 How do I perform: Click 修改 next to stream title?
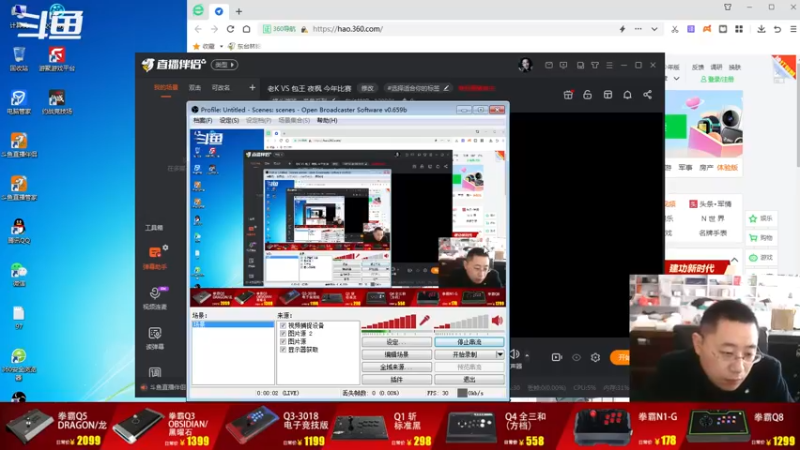coord(367,88)
